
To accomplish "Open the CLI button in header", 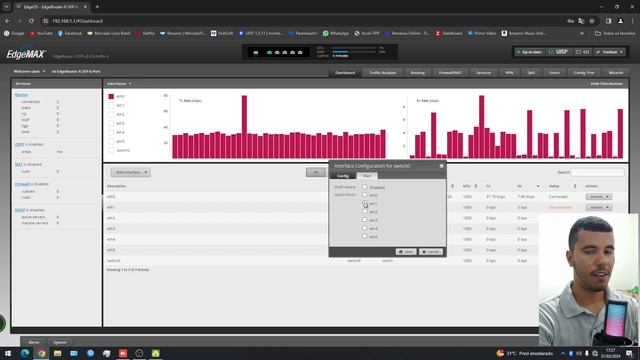I will (582, 52).
